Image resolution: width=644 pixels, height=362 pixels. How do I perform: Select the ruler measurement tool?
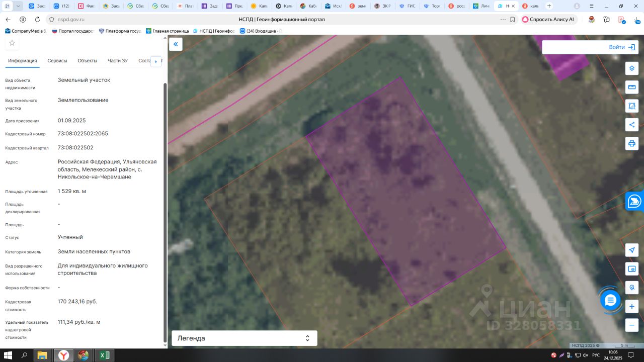632,87
